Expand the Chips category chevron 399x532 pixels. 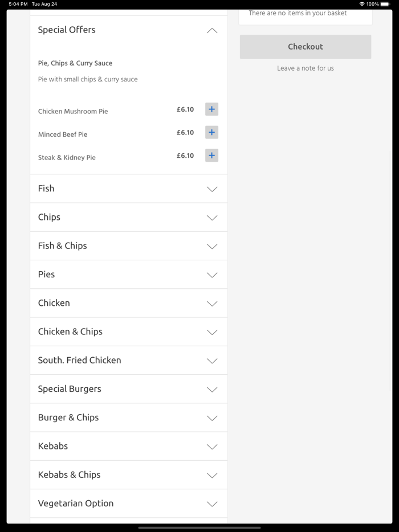click(211, 218)
